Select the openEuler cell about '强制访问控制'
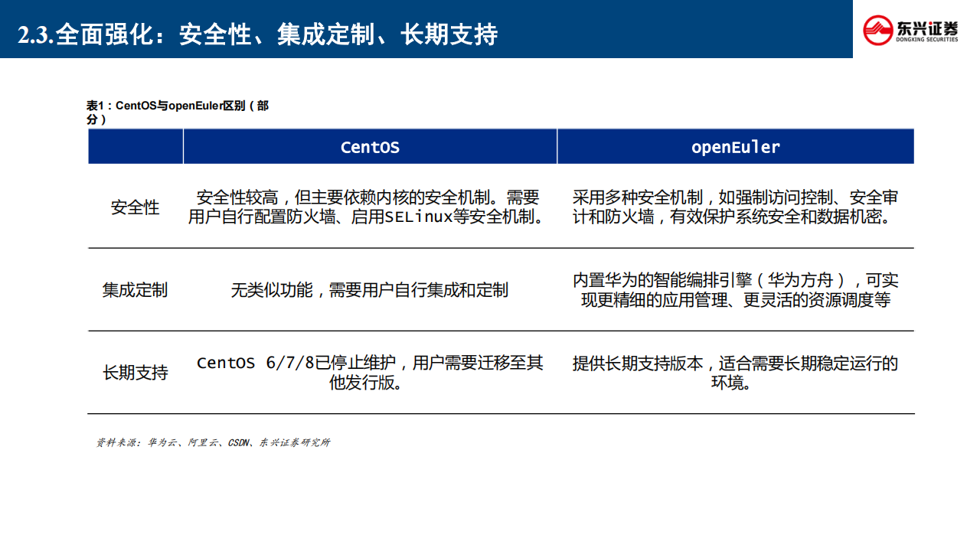Image resolution: width=980 pixels, height=551 pixels. point(736,207)
